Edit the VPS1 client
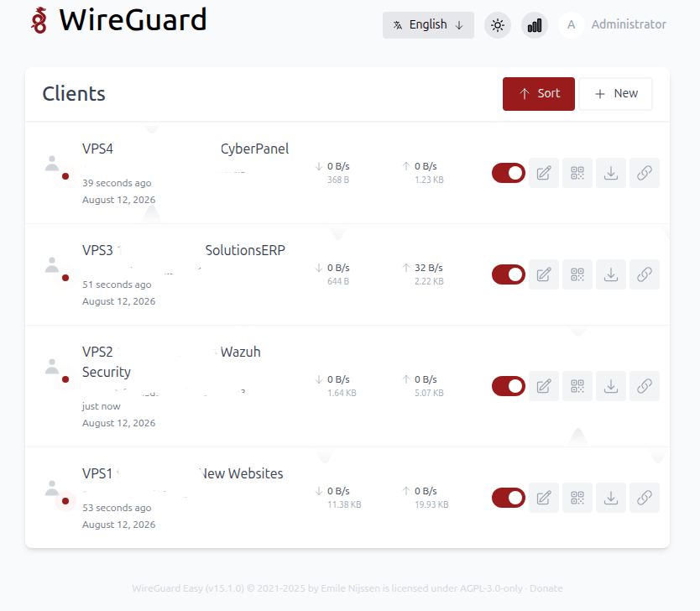The image size is (700, 611). tap(544, 498)
